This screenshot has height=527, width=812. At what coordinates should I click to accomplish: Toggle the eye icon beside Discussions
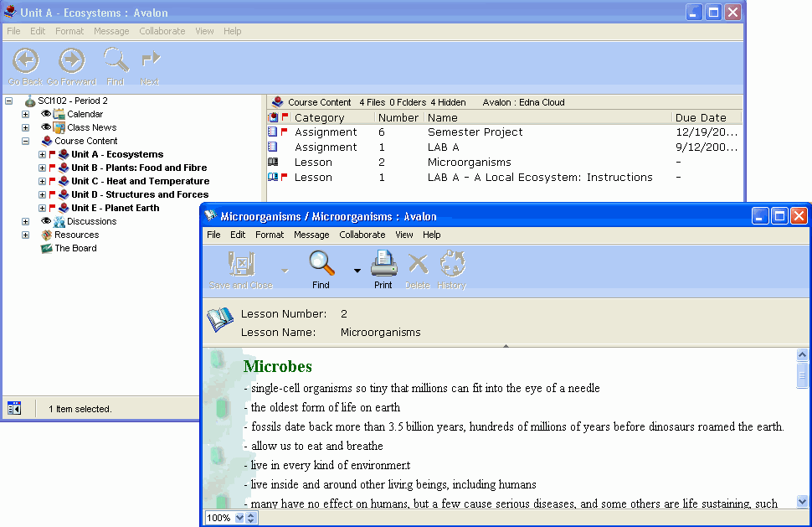46,221
